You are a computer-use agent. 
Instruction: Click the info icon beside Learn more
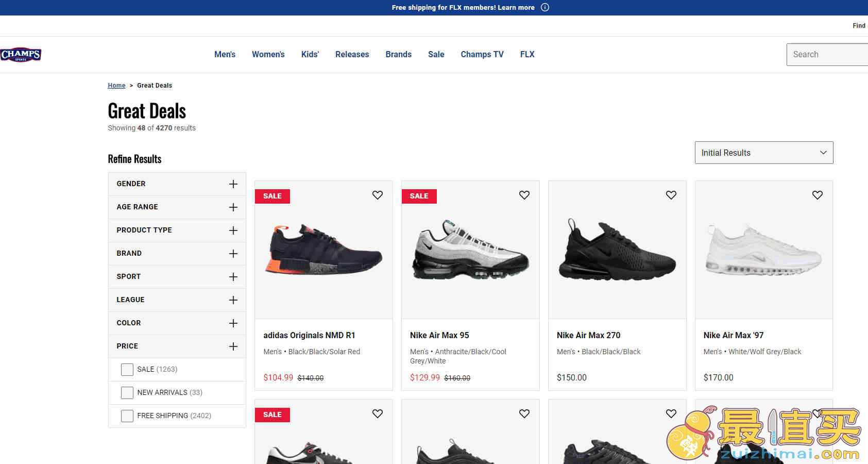point(545,7)
